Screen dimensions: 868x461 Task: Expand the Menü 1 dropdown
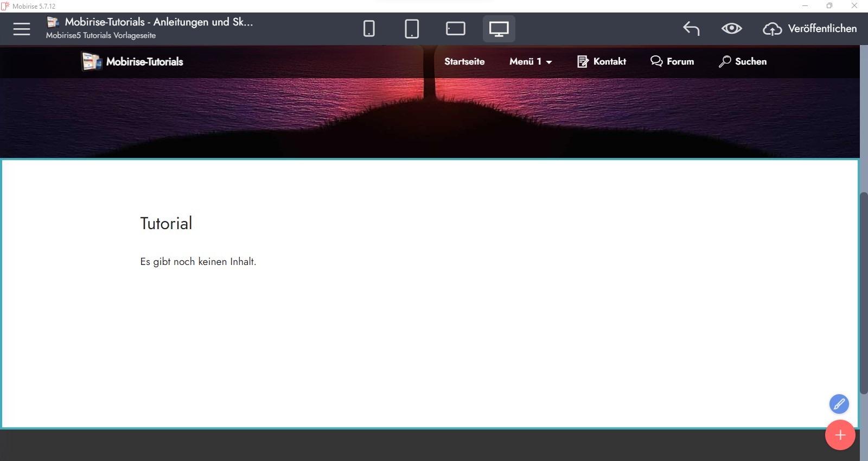click(x=531, y=61)
